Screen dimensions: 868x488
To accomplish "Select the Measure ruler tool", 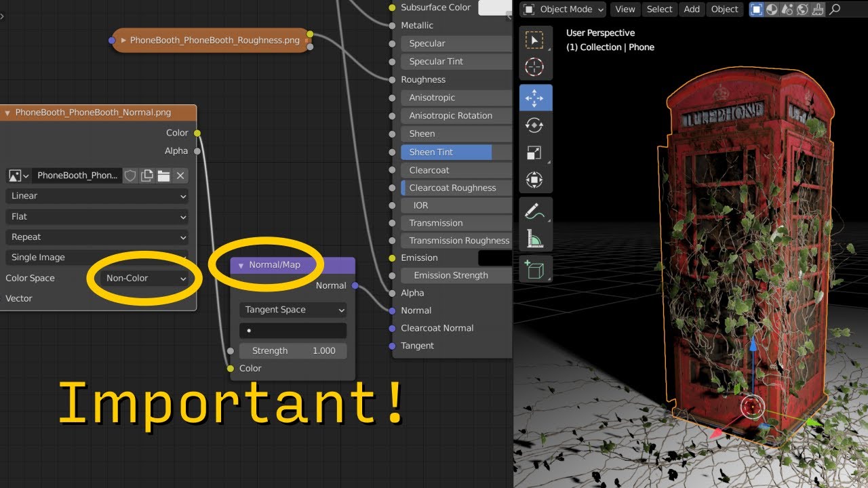I will 534,239.
